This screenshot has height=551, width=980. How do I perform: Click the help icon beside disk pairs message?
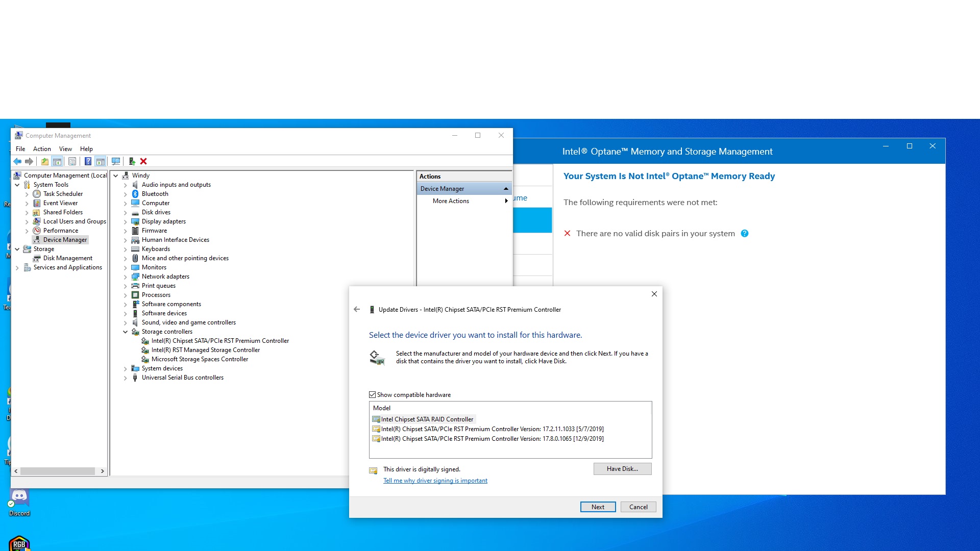745,234
